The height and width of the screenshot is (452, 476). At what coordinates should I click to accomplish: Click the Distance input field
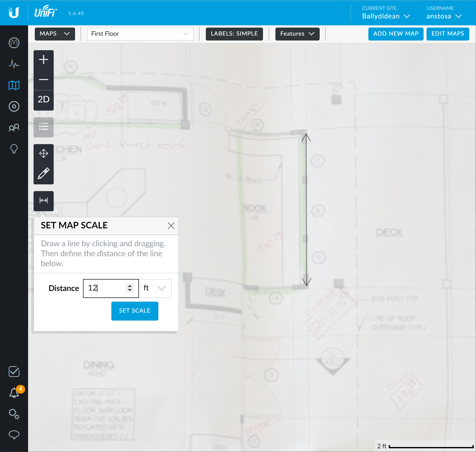(106, 288)
